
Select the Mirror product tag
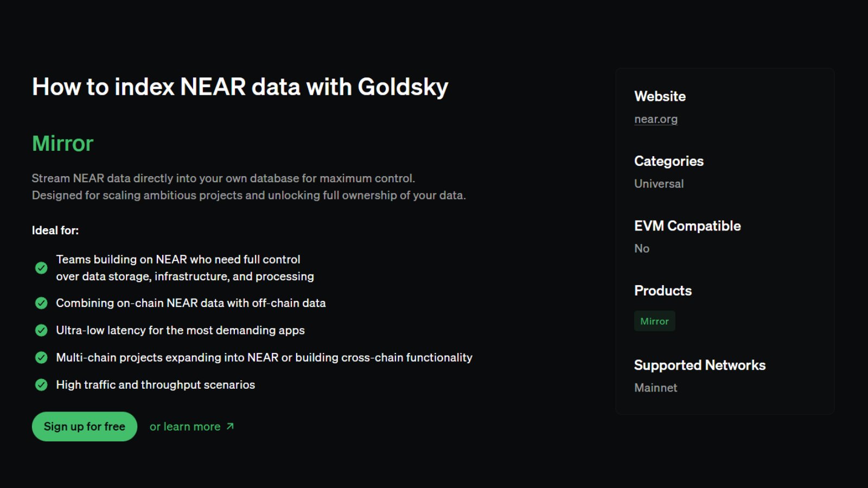click(654, 321)
